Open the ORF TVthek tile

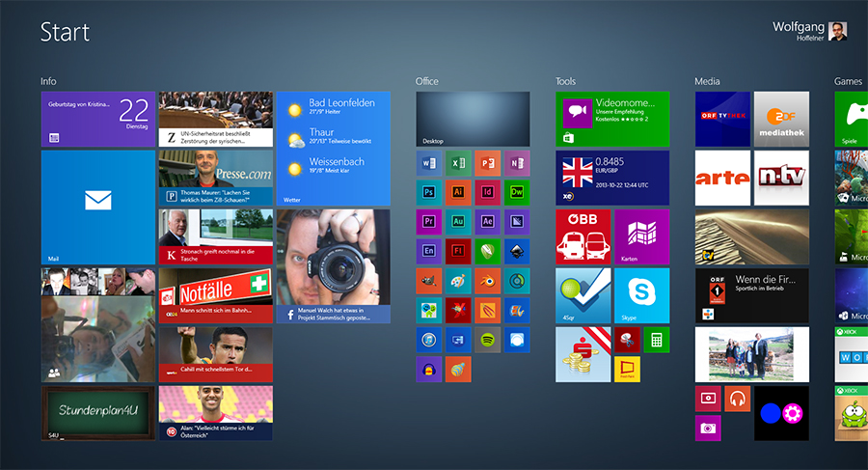click(722, 119)
